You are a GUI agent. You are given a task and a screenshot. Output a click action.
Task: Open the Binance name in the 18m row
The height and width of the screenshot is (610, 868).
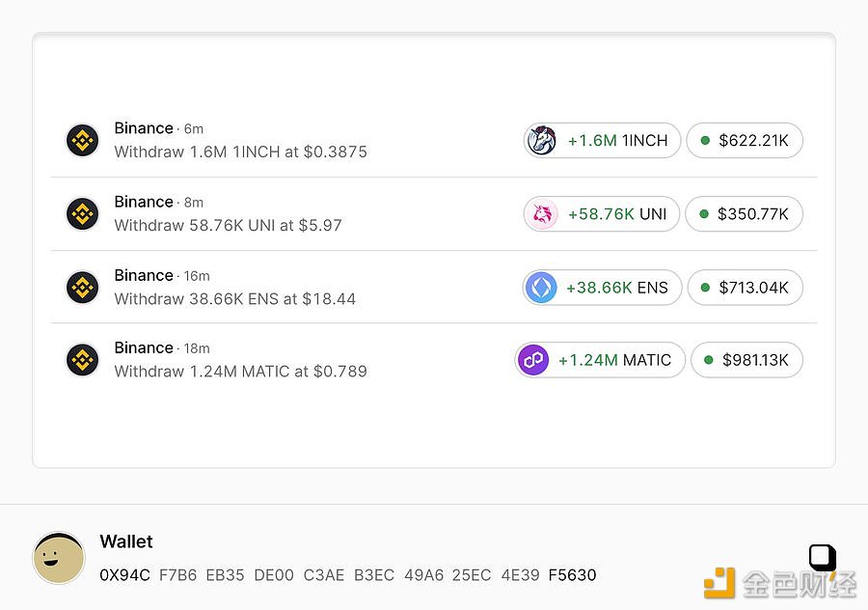(x=144, y=347)
